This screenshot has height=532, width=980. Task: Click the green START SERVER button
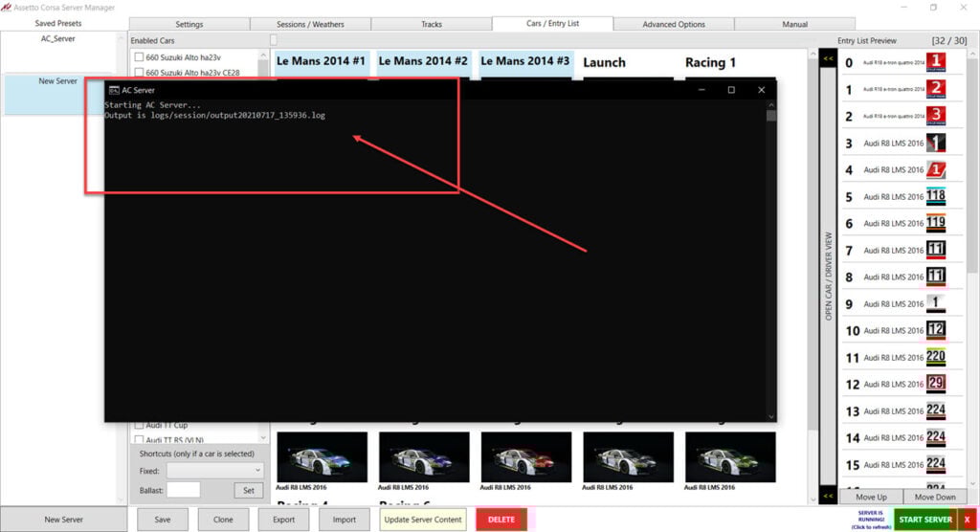click(x=925, y=520)
